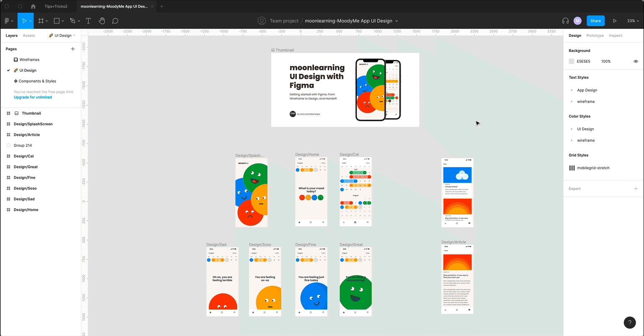
Task: Open the 23% zoom dropdown
Action: click(x=632, y=21)
